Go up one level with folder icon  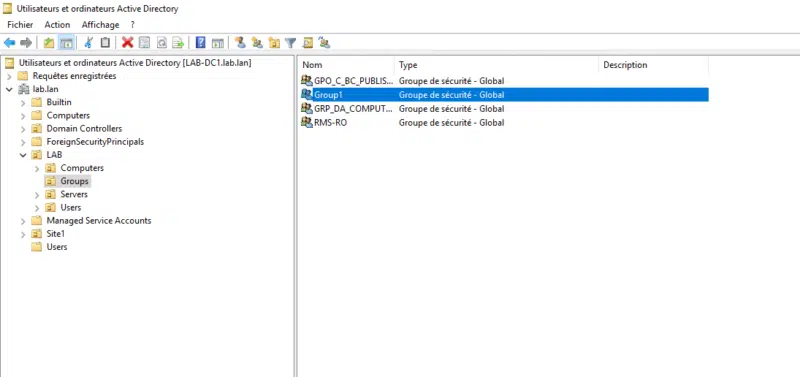coord(49,43)
